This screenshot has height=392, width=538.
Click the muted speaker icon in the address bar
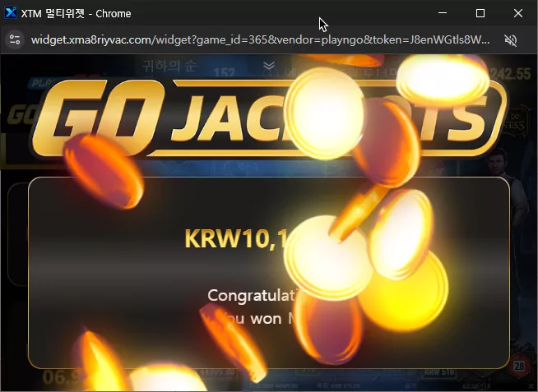point(511,40)
